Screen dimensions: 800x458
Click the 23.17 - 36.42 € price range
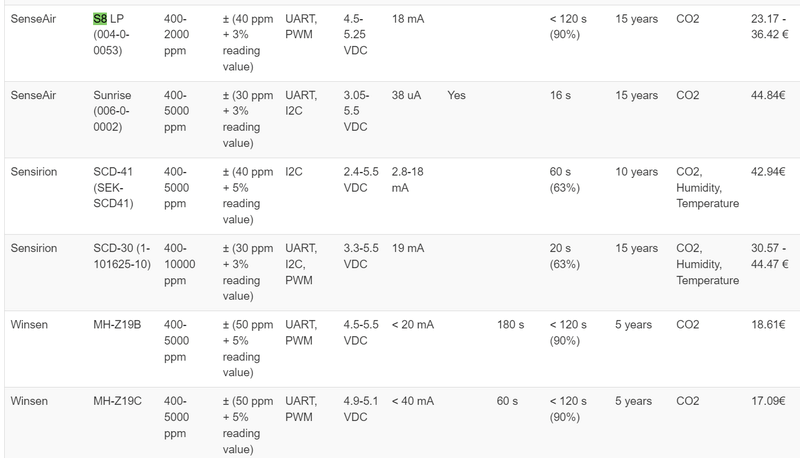[769, 27]
